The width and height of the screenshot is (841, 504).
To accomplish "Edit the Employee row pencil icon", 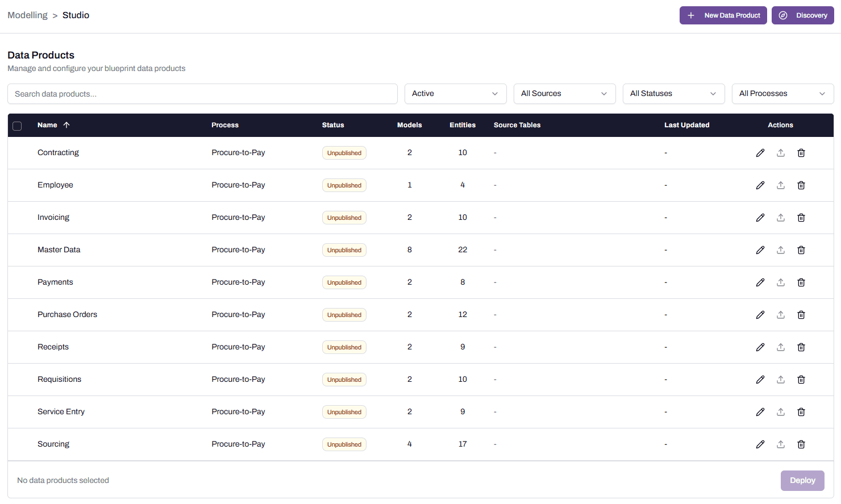I will [760, 185].
